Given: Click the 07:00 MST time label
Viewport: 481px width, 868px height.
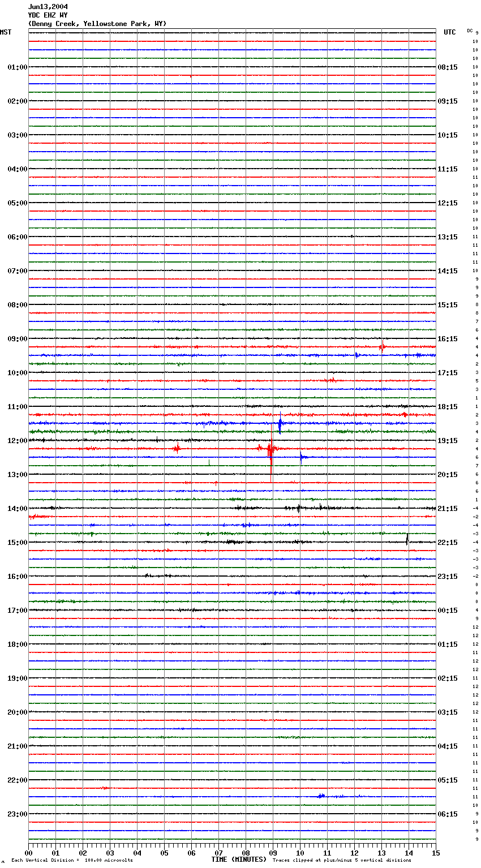Looking at the screenshot, I should click(x=18, y=271).
